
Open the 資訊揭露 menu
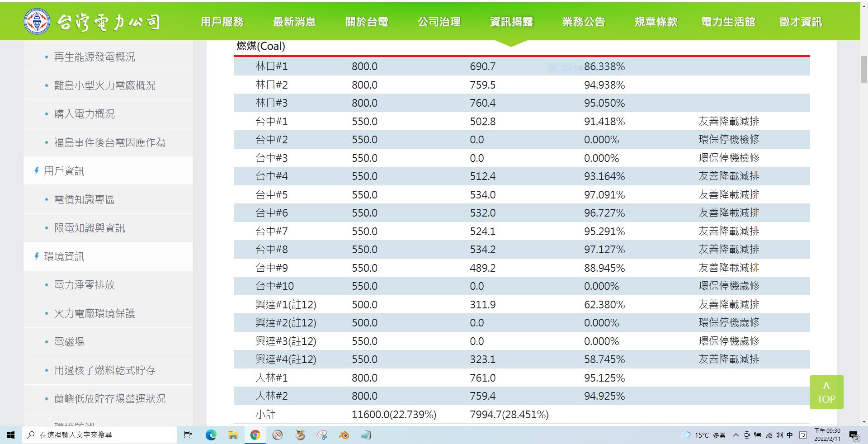[511, 22]
